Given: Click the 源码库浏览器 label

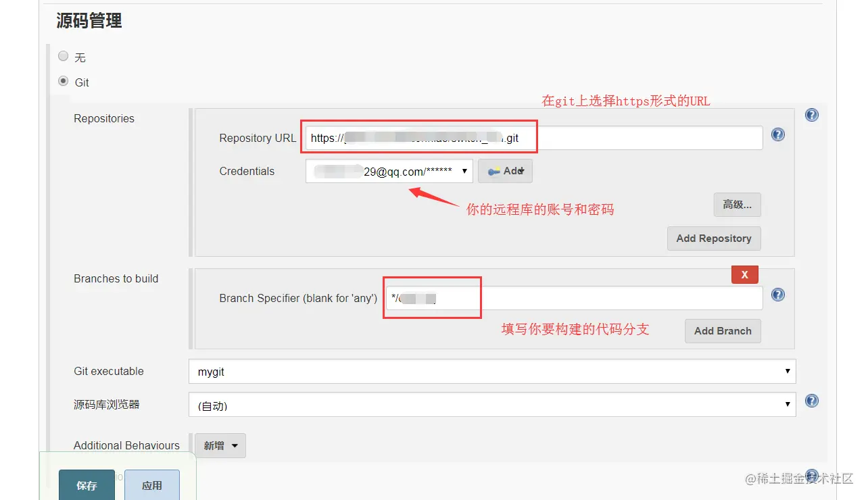Looking at the screenshot, I should [x=107, y=405].
